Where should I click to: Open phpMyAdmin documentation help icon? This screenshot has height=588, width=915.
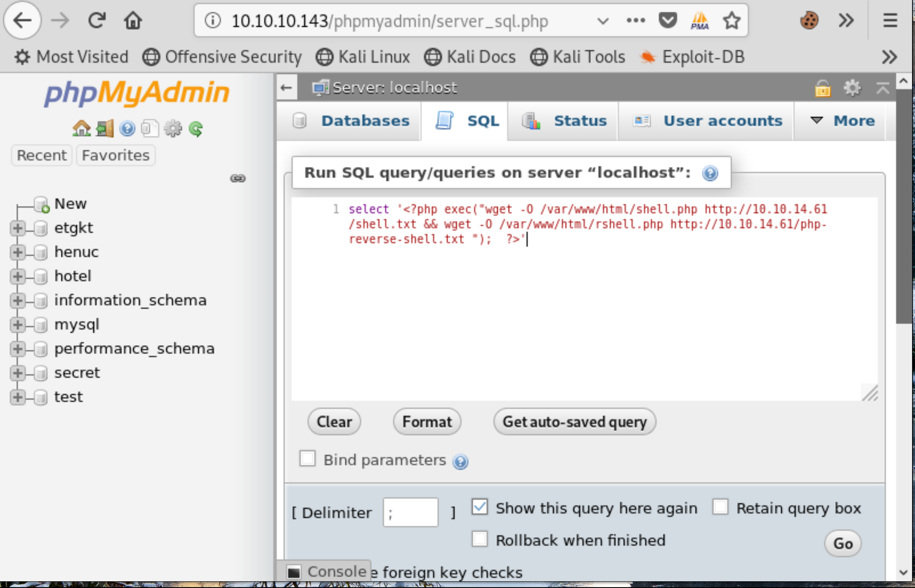point(127,128)
